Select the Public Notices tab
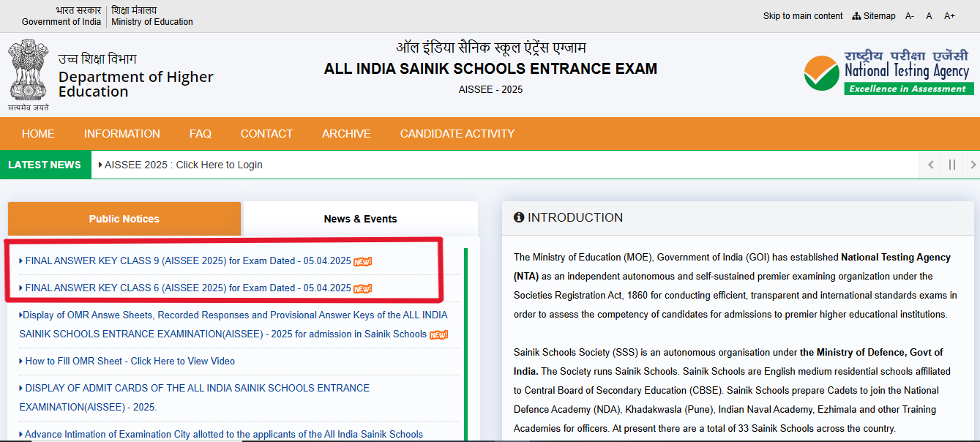 click(x=124, y=219)
